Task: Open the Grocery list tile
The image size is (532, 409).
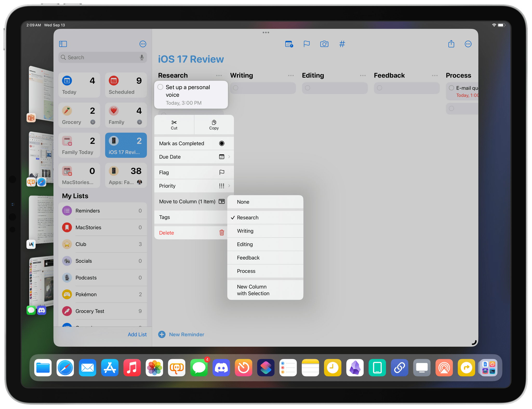Action: pyautogui.click(x=79, y=115)
